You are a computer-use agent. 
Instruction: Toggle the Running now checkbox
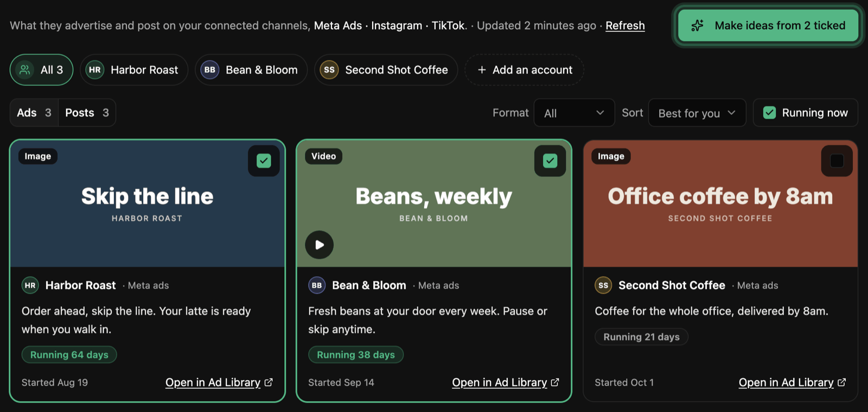coord(769,113)
